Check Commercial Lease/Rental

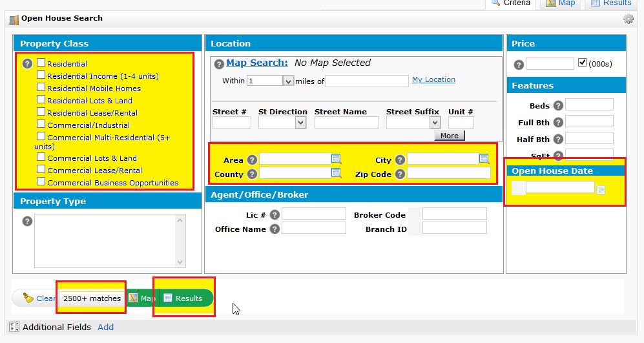41,169
